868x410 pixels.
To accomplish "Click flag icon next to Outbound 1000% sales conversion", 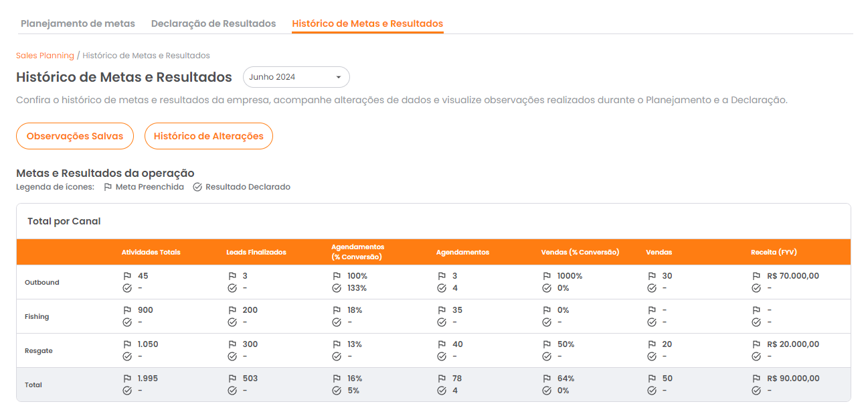I will (547, 276).
